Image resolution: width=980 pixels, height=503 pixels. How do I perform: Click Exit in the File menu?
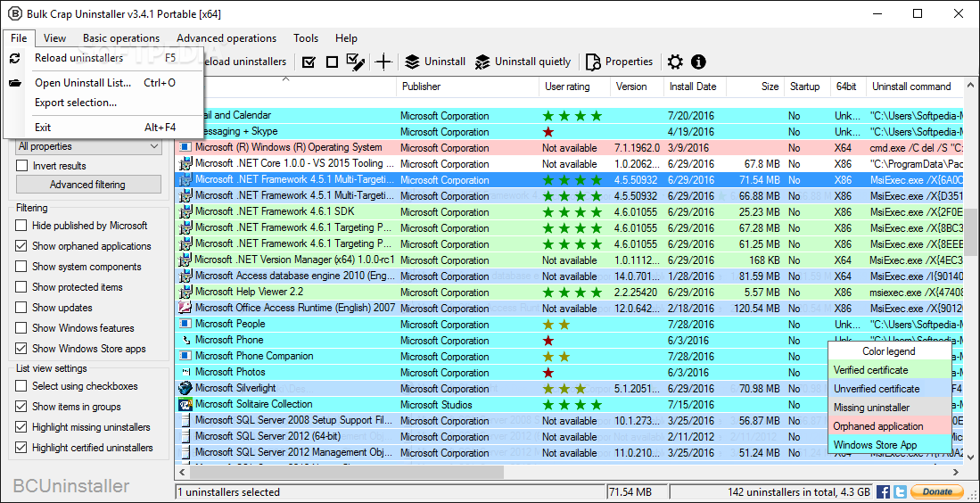coord(103,128)
